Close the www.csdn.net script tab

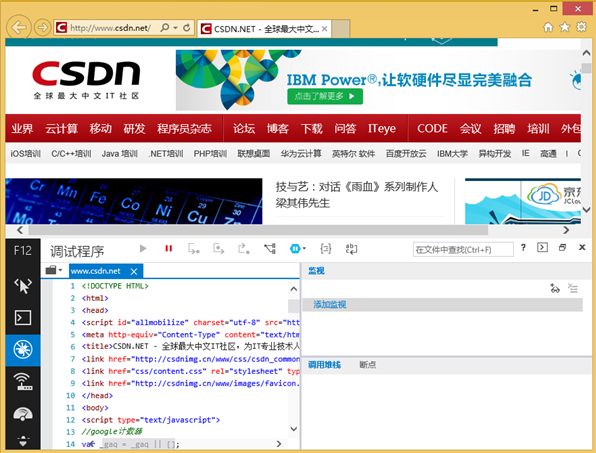tap(134, 271)
